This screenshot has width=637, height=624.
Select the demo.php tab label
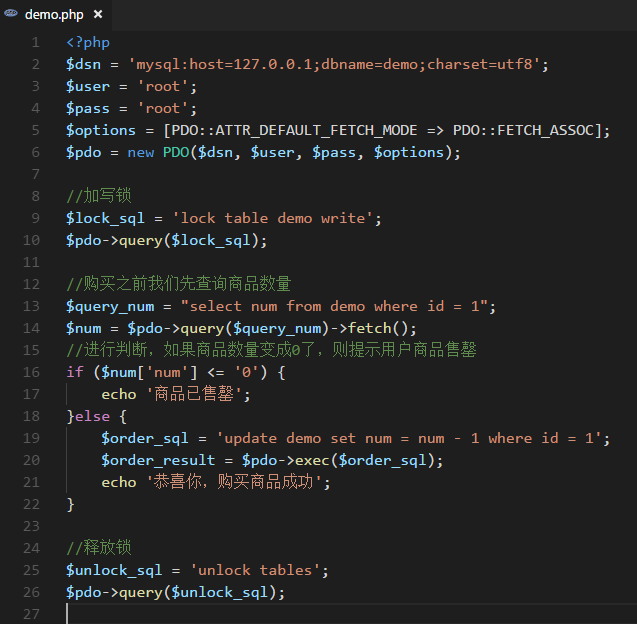pos(54,15)
